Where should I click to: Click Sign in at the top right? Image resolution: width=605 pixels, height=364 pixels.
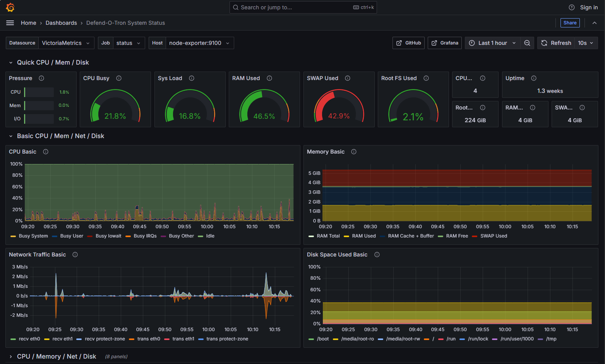point(589,7)
